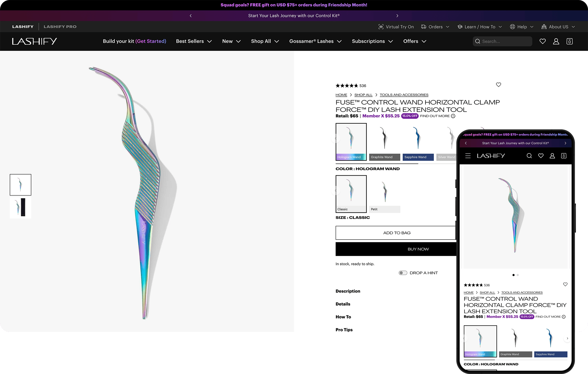Expand the Learn / How To dropdown
588x374 pixels.
pyautogui.click(x=480, y=27)
